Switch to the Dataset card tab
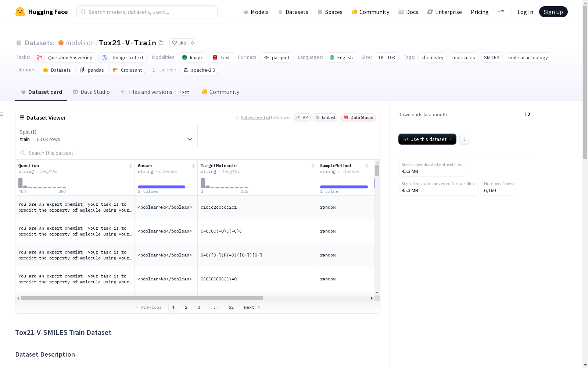This screenshot has width=588, height=368. 41,92
